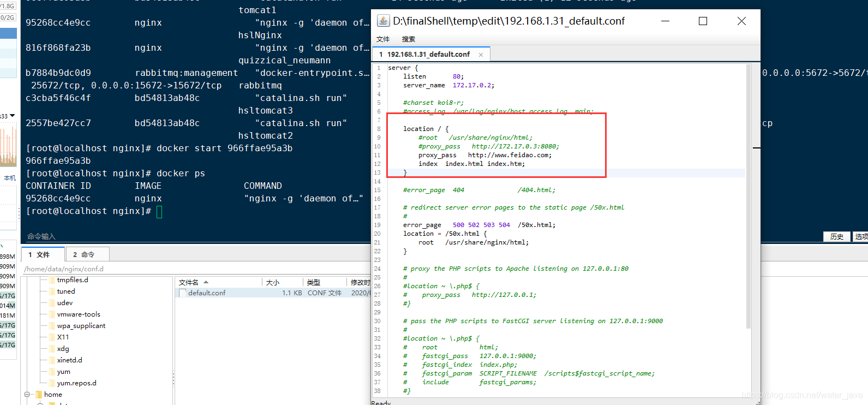868x405 pixels.
Task: Click the default.conf file icon
Action: pos(183,293)
